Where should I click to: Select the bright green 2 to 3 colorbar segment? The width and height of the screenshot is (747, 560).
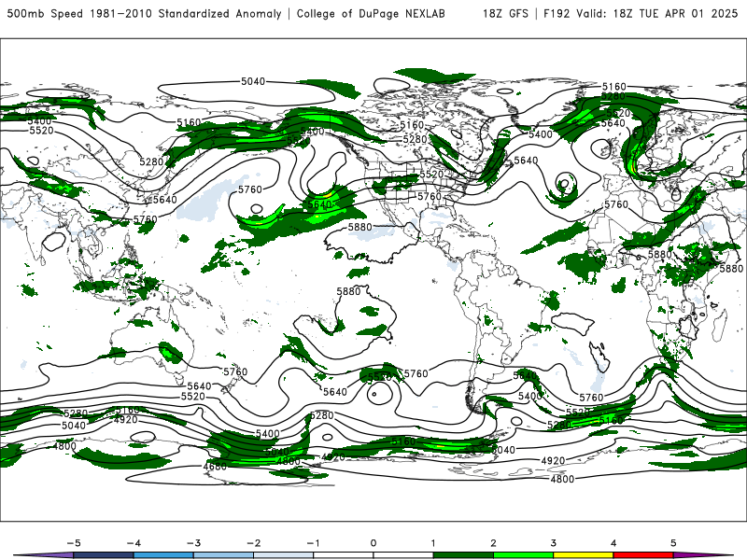click(523, 555)
